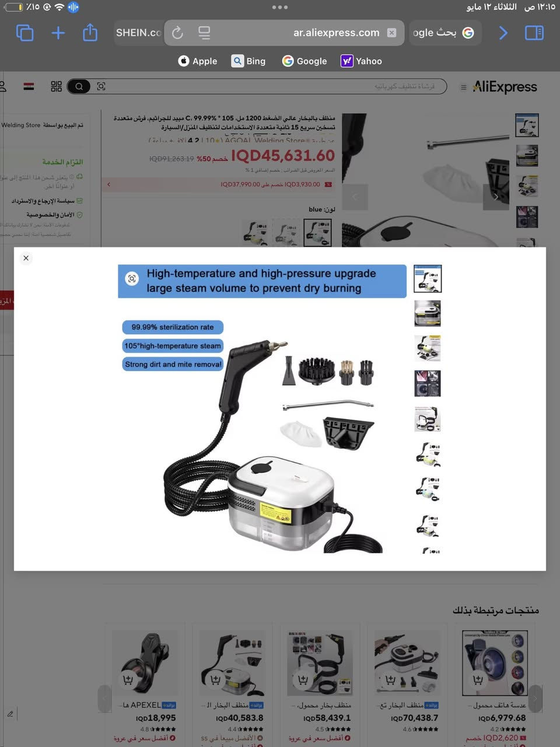Select first background gallery thumbnail

527,125
